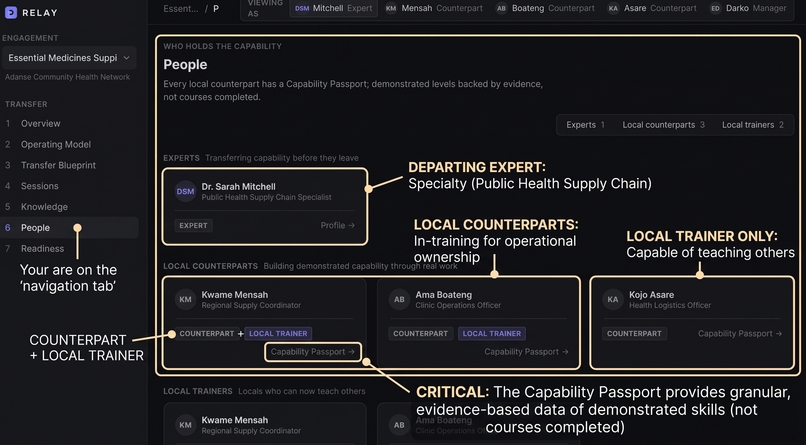Click the AB avatar in header

click(501, 8)
